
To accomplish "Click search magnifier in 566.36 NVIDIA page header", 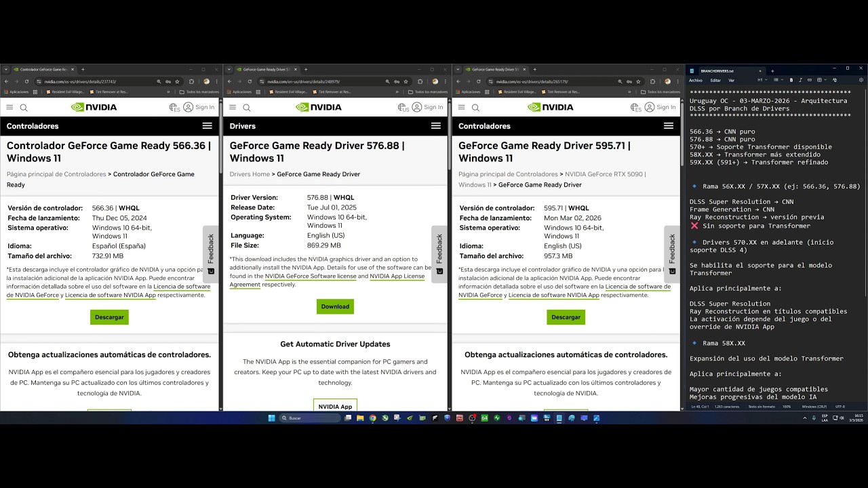I will [x=24, y=107].
